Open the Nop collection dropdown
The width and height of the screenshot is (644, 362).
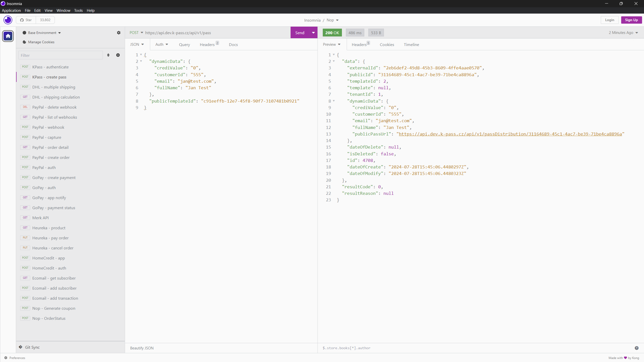click(x=333, y=20)
